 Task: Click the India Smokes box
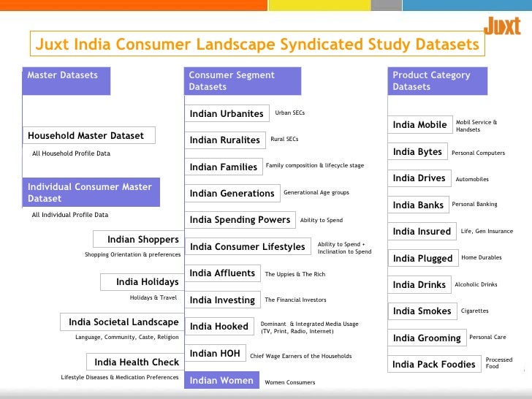422,311
